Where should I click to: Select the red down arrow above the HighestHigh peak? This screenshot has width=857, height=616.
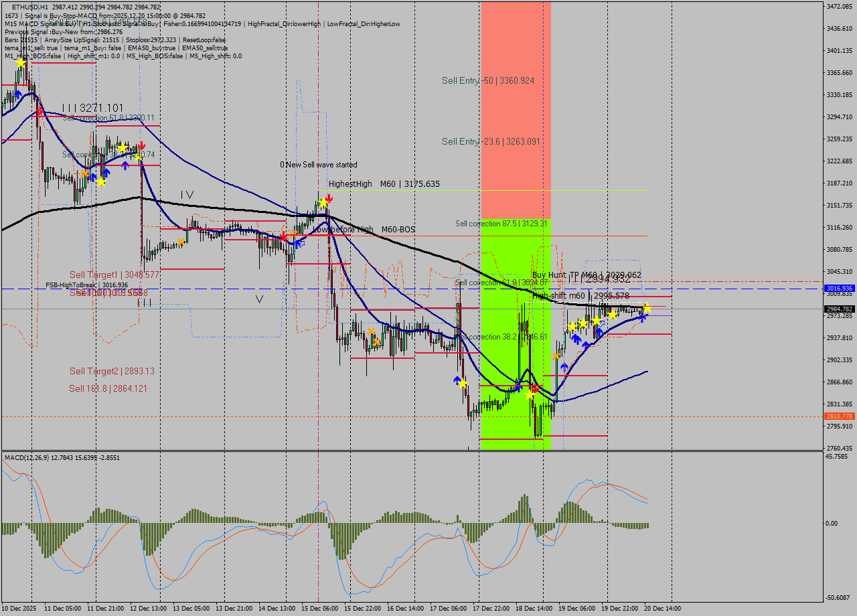point(329,198)
